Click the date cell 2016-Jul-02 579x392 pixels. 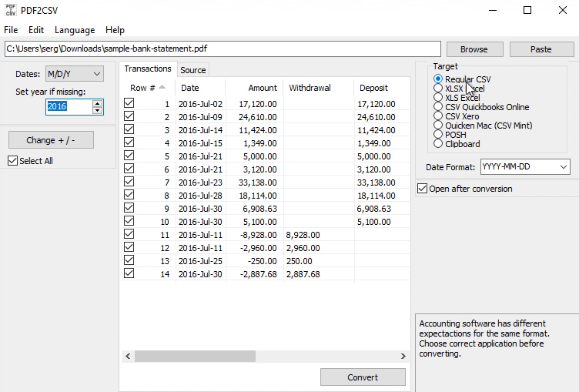click(x=200, y=104)
